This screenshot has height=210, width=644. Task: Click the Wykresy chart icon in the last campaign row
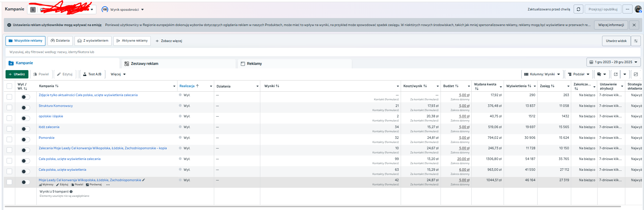[x=41, y=185]
